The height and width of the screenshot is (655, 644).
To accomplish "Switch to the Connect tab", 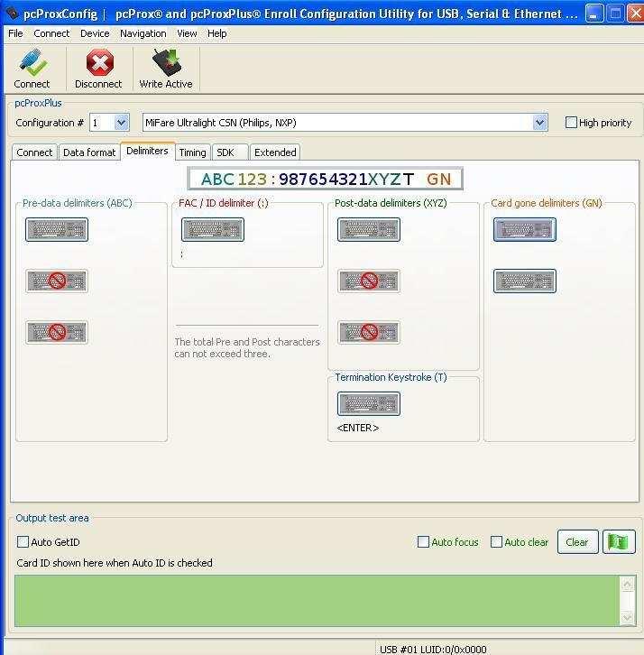I will [34, 152].
